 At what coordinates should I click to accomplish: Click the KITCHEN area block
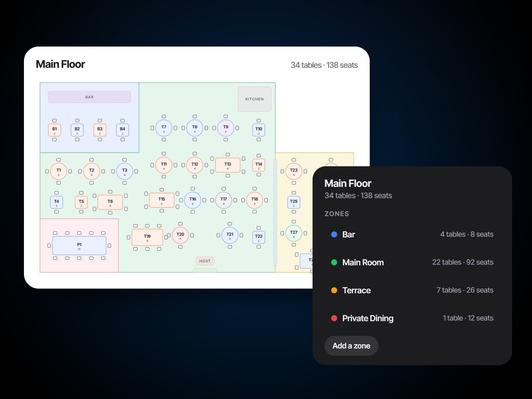(x=254, y=99)
